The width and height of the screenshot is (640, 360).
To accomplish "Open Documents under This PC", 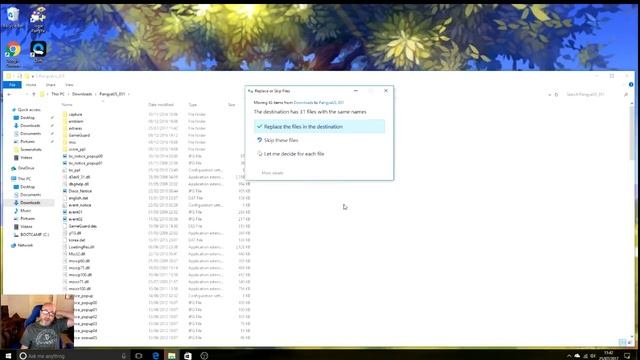I will point(30,195).
